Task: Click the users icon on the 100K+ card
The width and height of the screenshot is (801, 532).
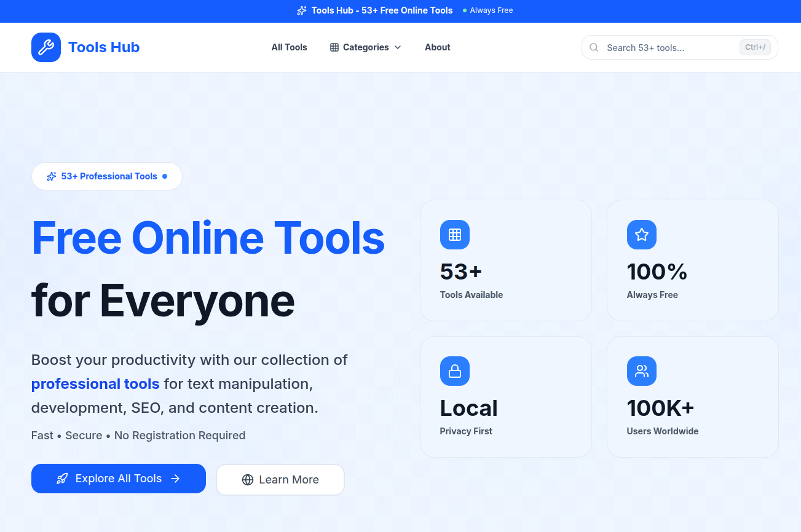Action: click(x=641, y=371)
